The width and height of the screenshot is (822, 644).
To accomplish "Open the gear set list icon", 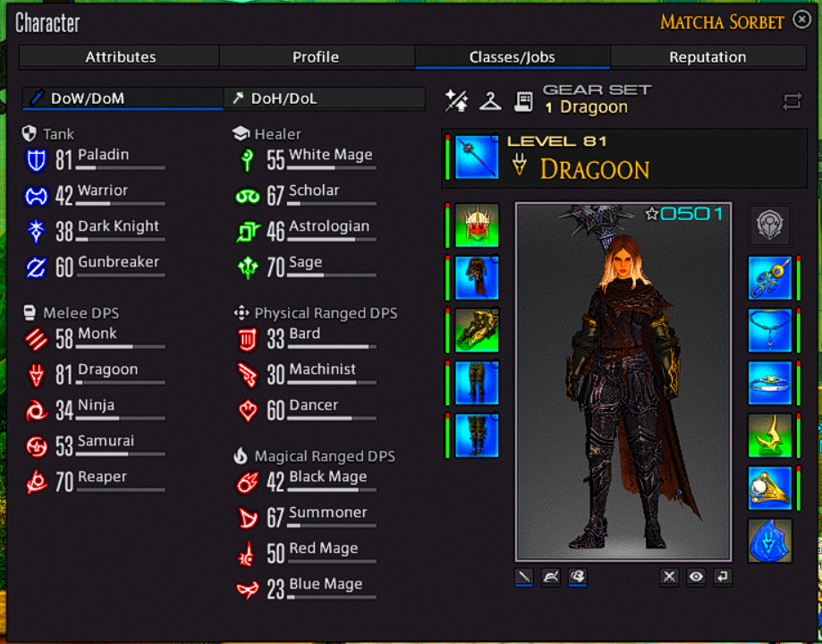I will point(523,101).
